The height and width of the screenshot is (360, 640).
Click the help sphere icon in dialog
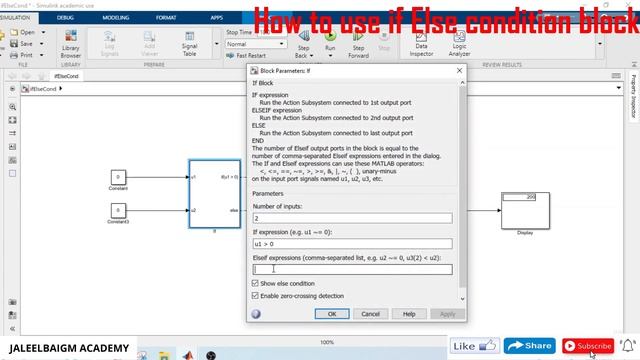(256, 314)
